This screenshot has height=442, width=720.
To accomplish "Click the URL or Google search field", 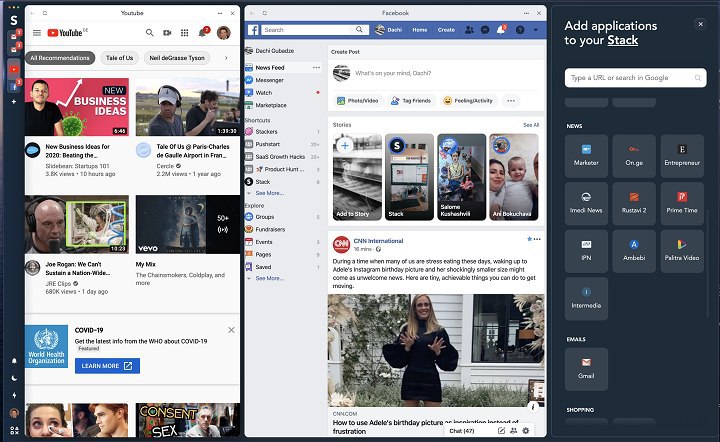I will point(636,78).
